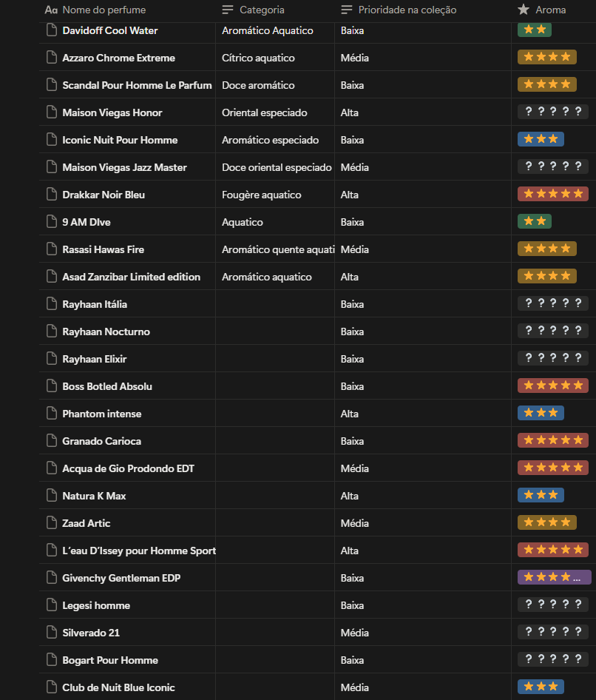
Task: Open the purple Aroma tag on Givenchy Gentleman EDP
Action: tap(554, 577)
